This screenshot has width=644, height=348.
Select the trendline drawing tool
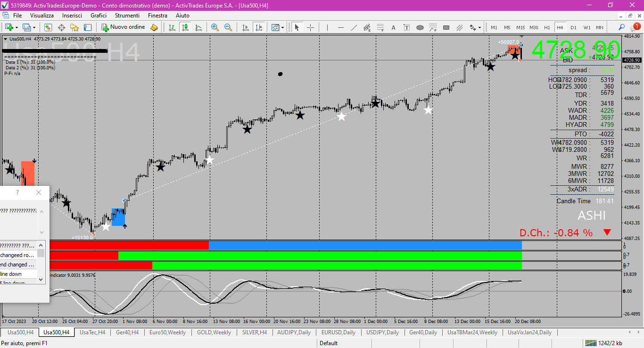[354, 27]
